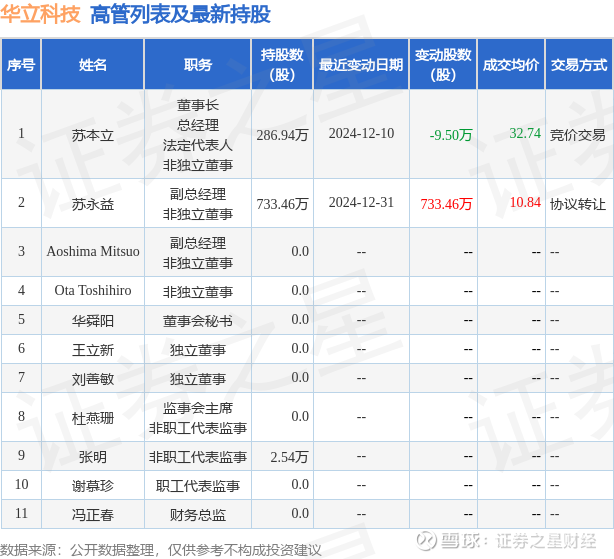This screenshot has height=559, width=614.
Task: Click the 董事会秘书 position cell
Action: [198, 321]
